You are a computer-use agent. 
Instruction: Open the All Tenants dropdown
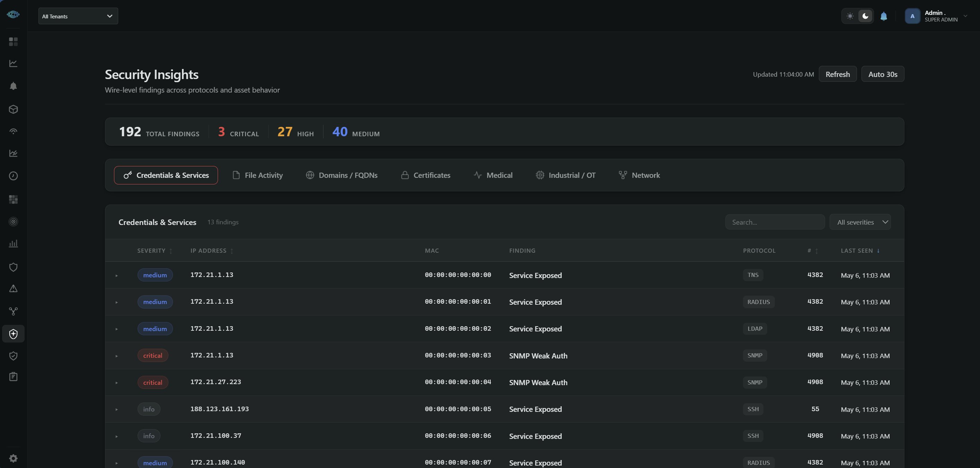tap(78, 16)
